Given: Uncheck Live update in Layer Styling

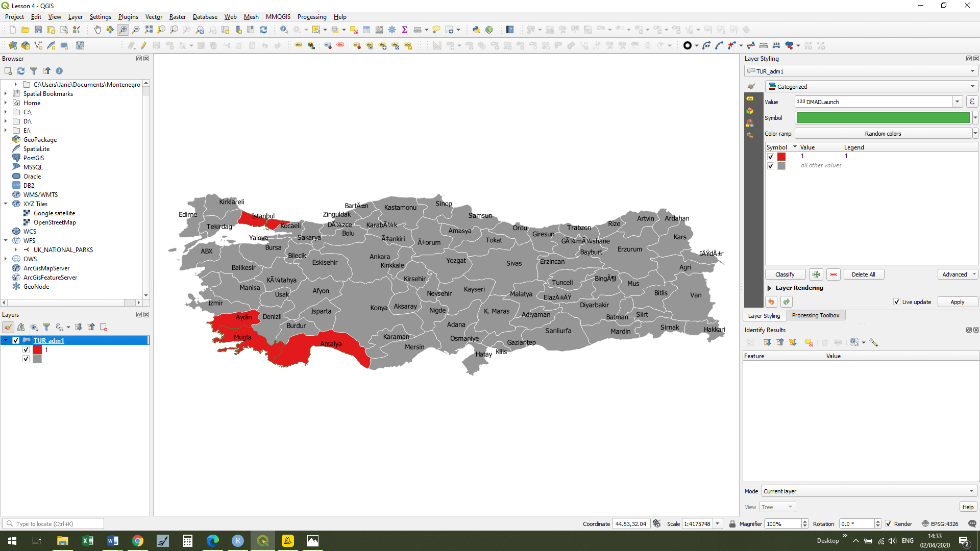Looking at the screenshot, I should (x=896, y=302).
